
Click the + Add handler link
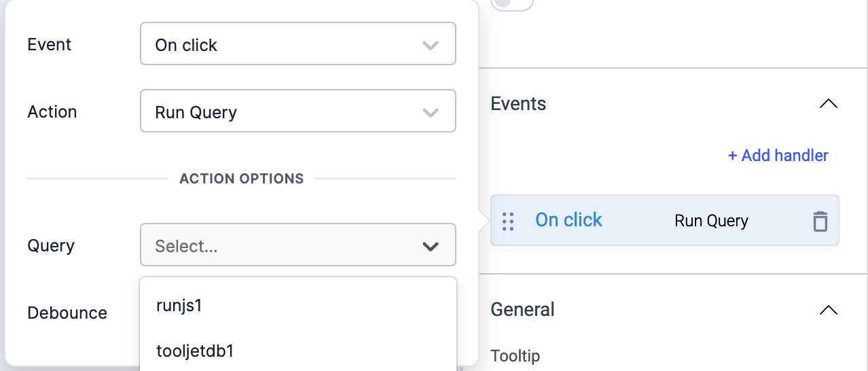pos(778,156)
